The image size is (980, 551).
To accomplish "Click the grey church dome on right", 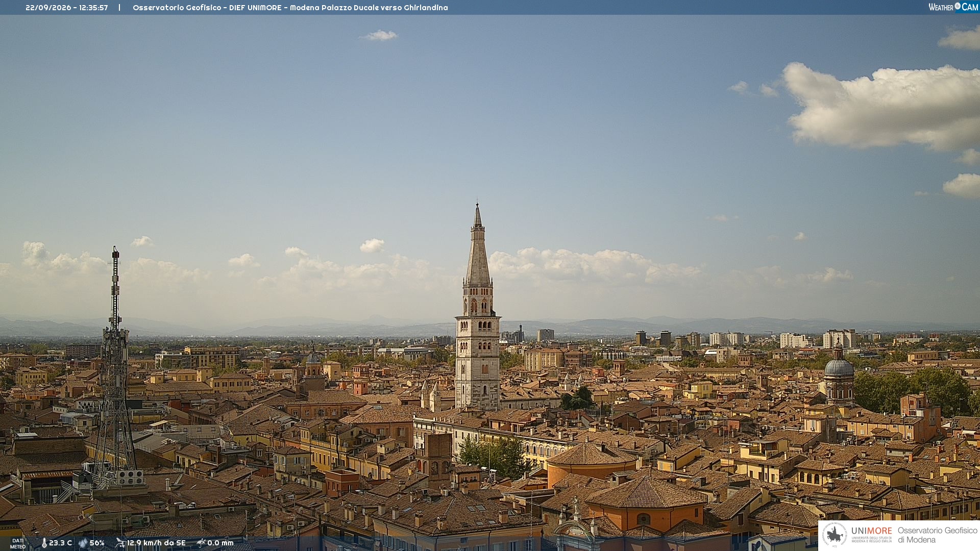I will pyautogui.click(x=839, y=366).
